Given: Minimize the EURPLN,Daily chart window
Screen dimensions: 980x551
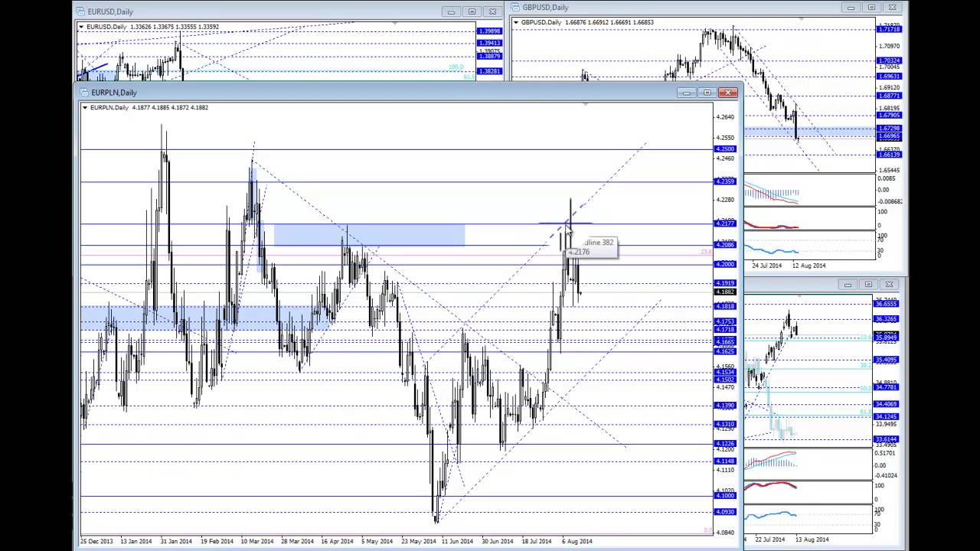Looking at the screenshot, I should [687, 93].
